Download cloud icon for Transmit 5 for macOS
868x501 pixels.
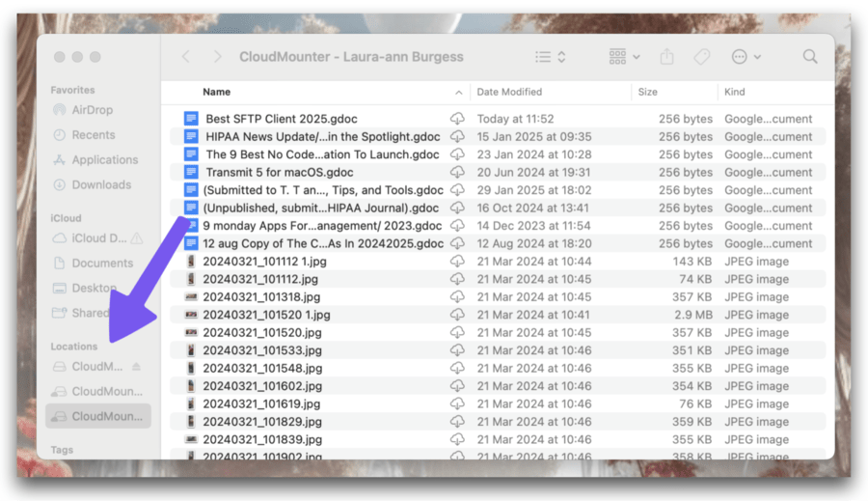click(457, 172)
